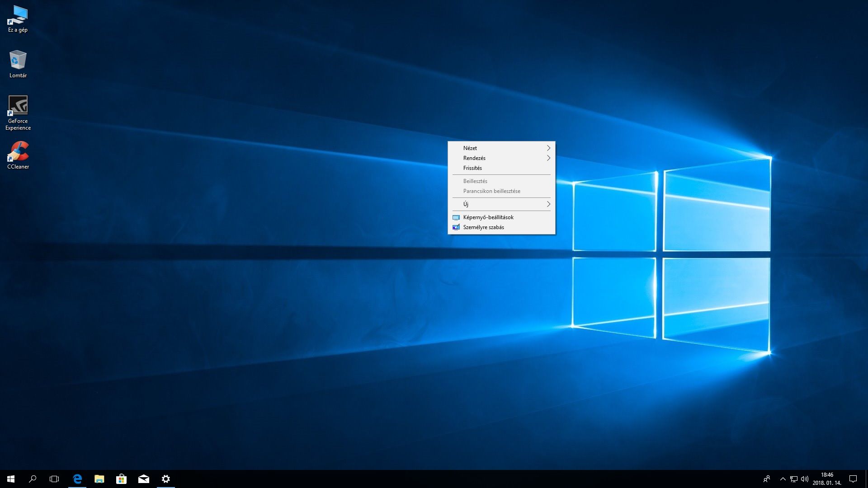
Task: Choose Frissítés from the context menu
Action: pyautogui.click(x=501, y=168)
